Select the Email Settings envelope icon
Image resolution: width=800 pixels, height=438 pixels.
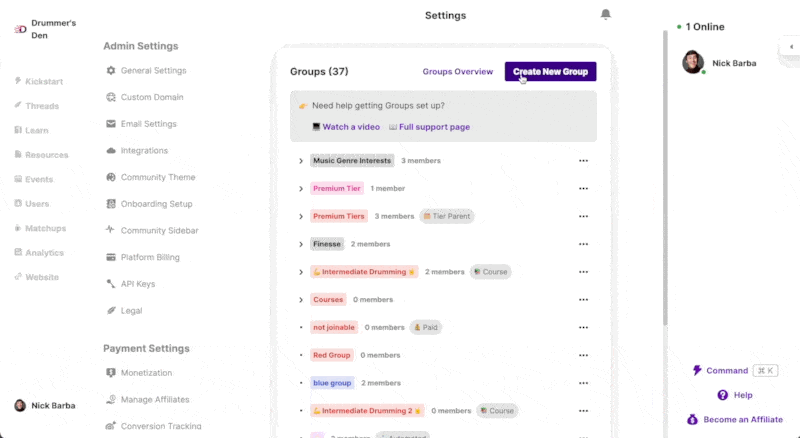point(111,124)
